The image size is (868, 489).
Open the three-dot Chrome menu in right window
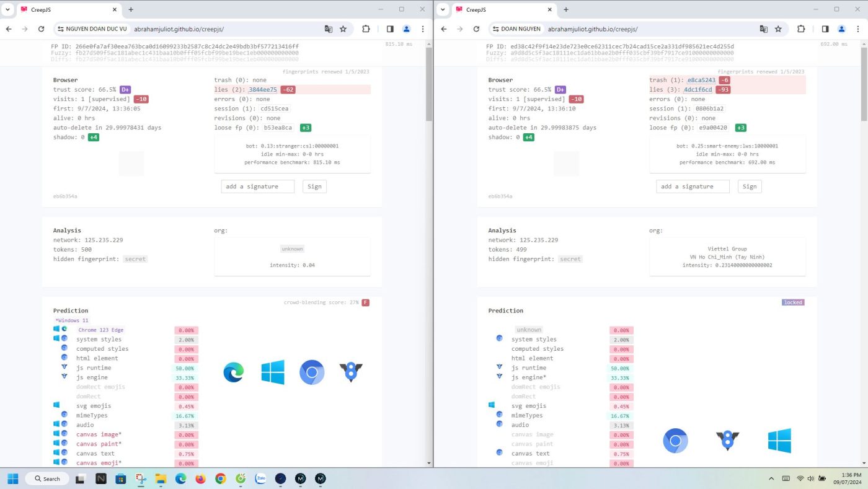coord(858,29)
